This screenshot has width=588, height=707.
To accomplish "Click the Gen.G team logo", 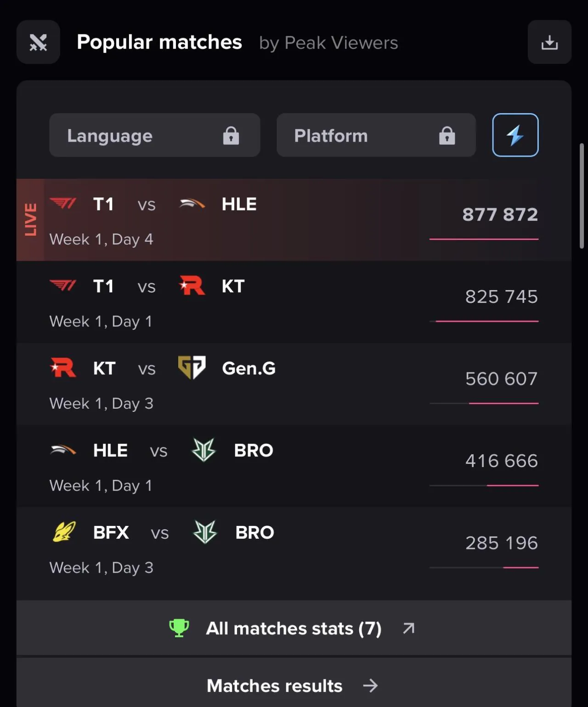I will pyautogui.click(x=192, y=368).
